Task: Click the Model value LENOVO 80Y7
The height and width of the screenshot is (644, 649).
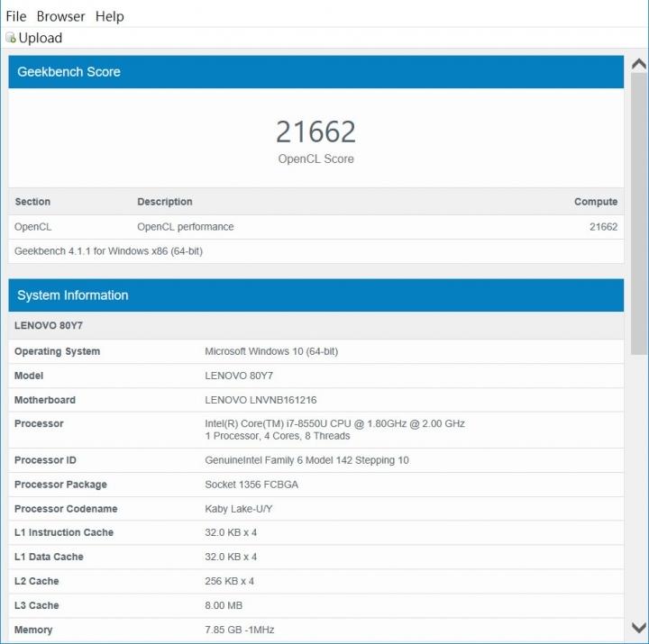Action: pyautogui.click(x=239, y=376)
